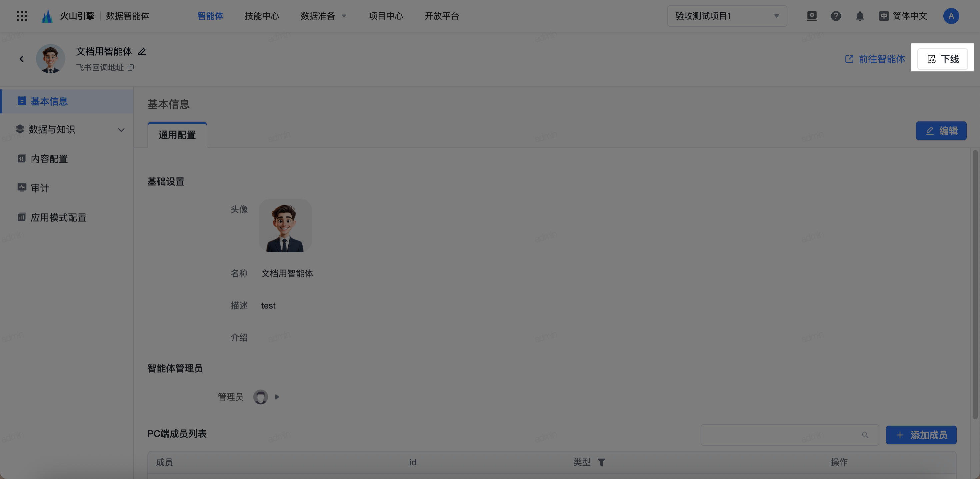This screenshot has height=479, width=980.
Task: Click the agent avatar image under 头像
Action: (285, 225)
